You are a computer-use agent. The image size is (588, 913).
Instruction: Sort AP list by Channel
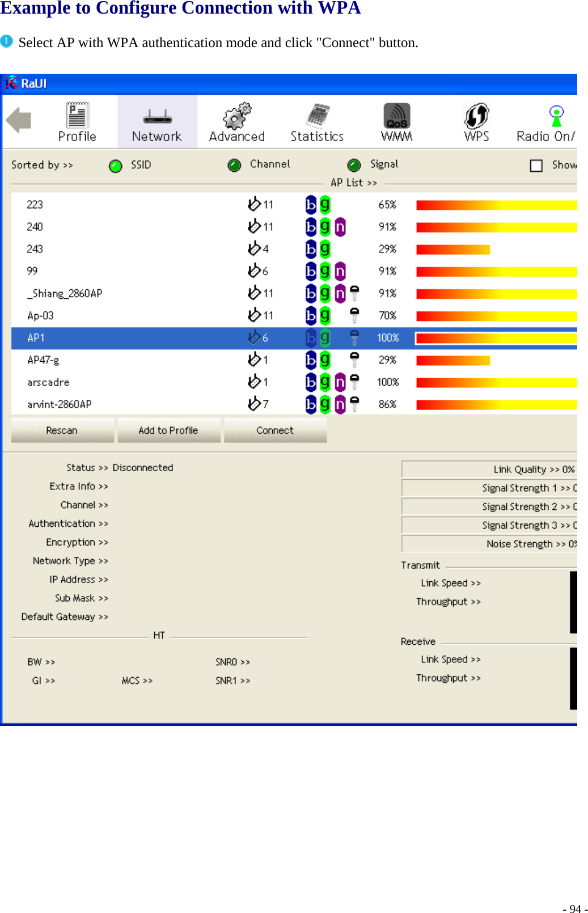coord(234,165)
